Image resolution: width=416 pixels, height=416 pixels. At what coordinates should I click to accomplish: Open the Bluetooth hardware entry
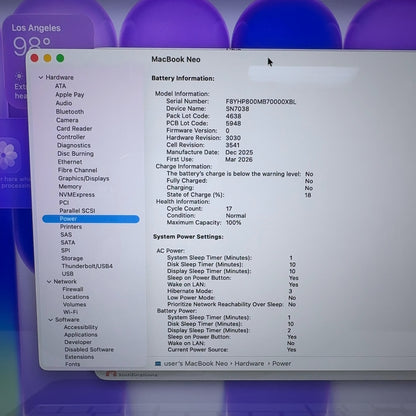point(70,112)
